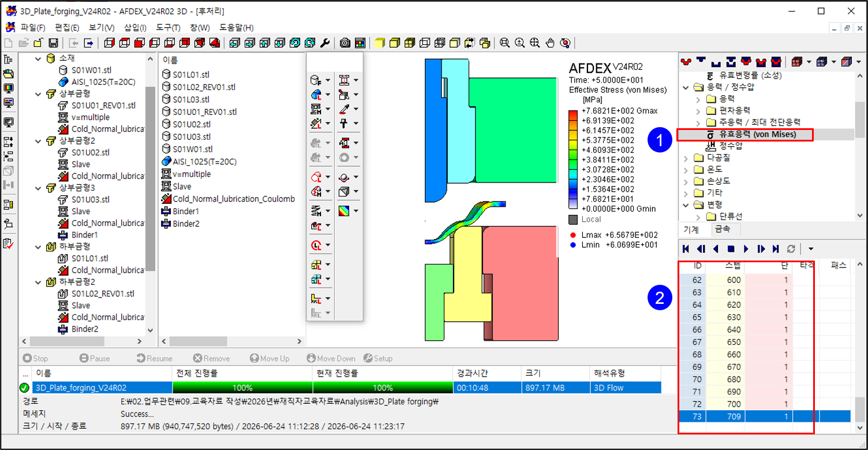This screenshot has width=868, height=450.
Task: Select the hand pan tool
Action: tap(550, 43)
